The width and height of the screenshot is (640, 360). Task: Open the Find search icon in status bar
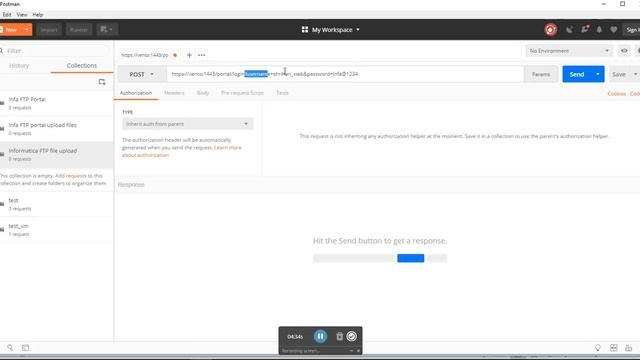coord(10,348)
